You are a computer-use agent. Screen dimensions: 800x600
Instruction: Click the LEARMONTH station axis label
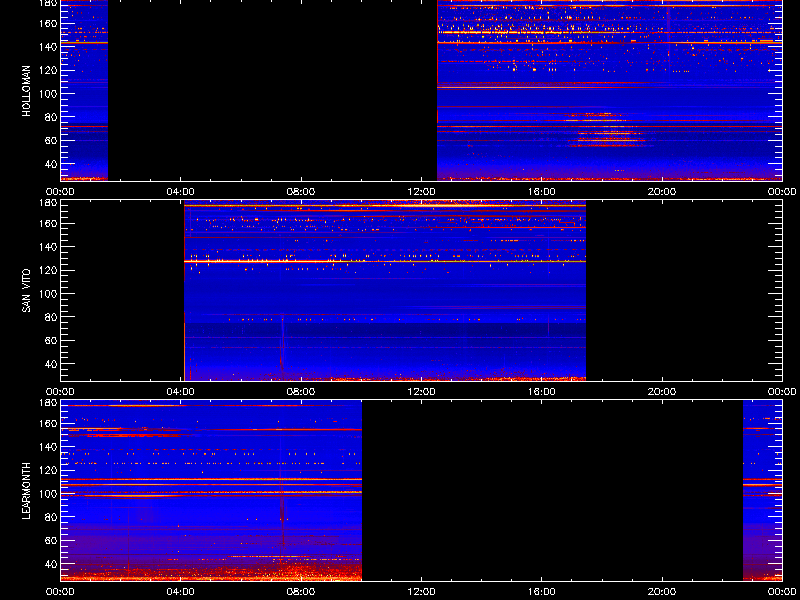tap(27, 491)
